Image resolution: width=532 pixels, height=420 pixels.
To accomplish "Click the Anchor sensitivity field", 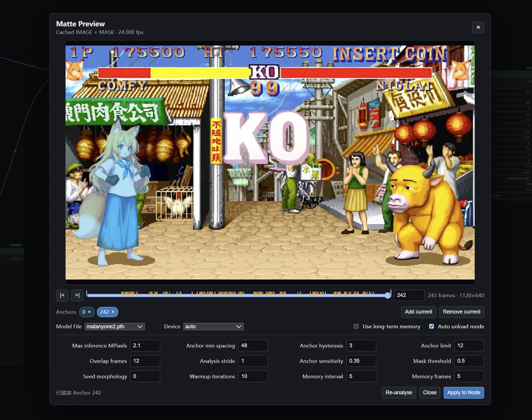I will point(361,361).
